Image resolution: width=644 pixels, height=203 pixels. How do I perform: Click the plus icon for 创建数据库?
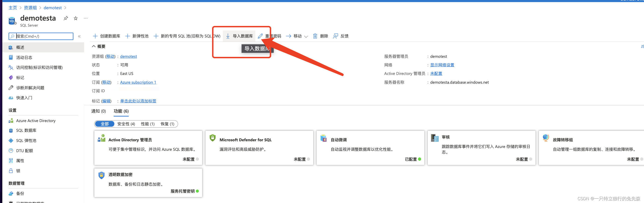pyautogui.click(x=95, y=36)
